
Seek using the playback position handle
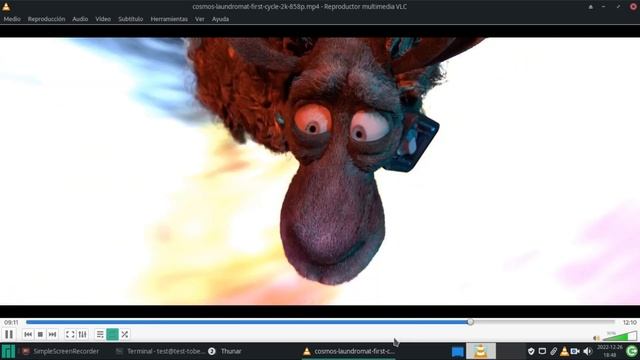pos(471,322)
